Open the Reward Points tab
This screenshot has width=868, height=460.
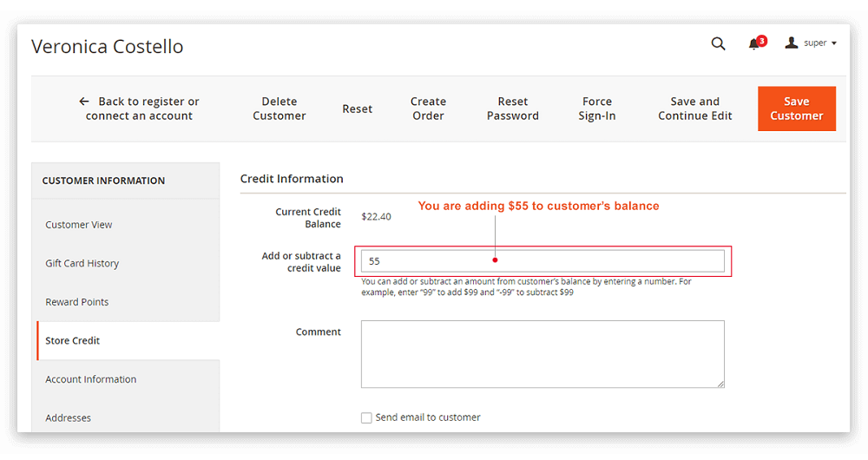click(x=77, y=302)
